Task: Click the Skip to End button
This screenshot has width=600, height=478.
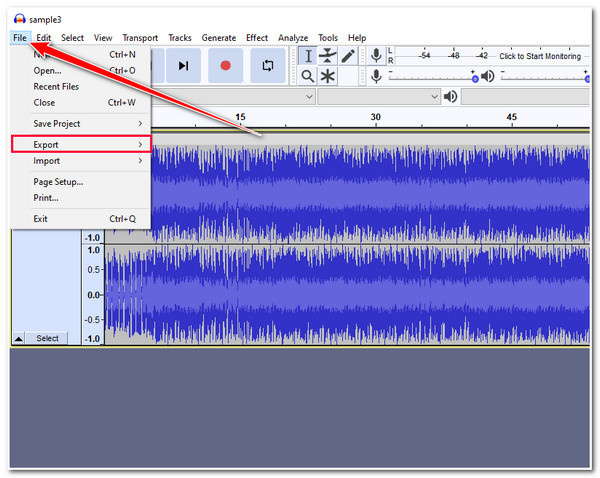Action: click(183, 65)
